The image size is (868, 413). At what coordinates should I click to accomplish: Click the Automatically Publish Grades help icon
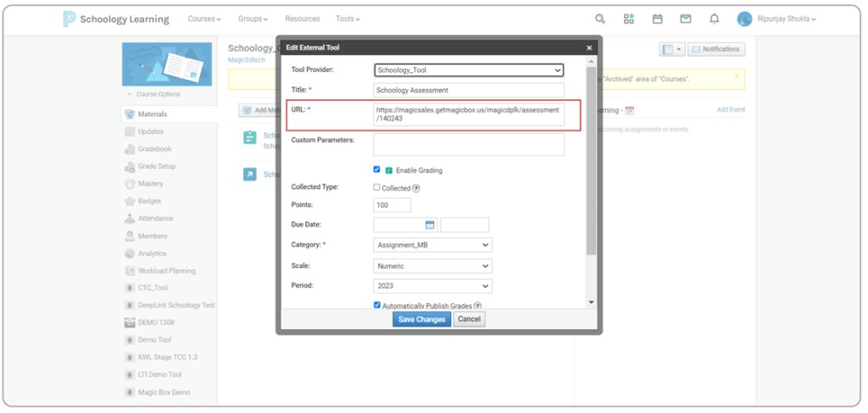[478, 305]
